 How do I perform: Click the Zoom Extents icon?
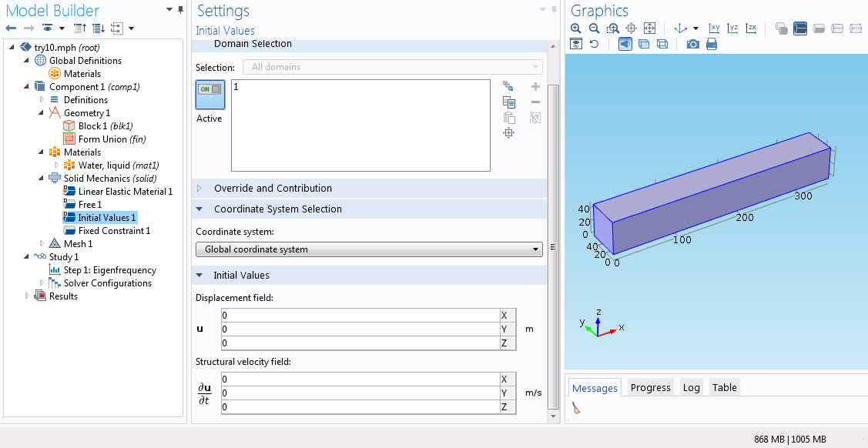click(649, 28)
